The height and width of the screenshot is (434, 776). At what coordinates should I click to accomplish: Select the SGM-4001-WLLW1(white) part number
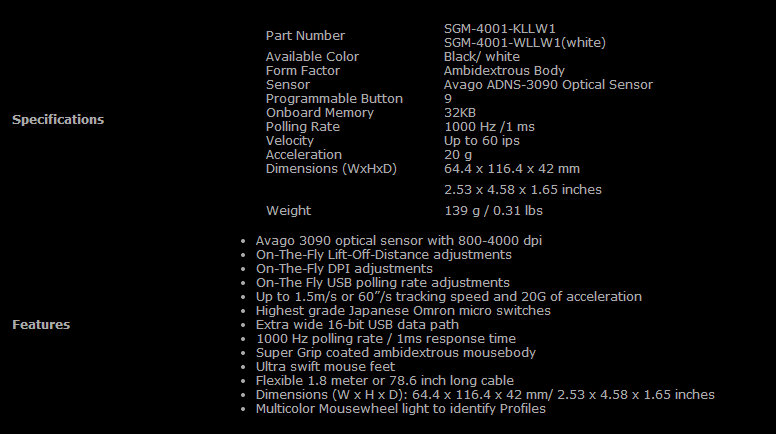(x=524, y=43)
